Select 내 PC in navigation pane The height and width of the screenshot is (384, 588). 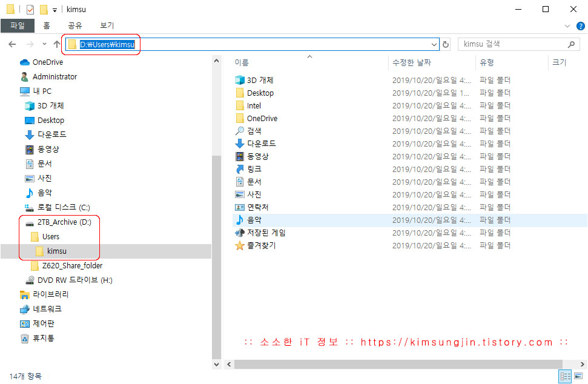pos(36,91)
